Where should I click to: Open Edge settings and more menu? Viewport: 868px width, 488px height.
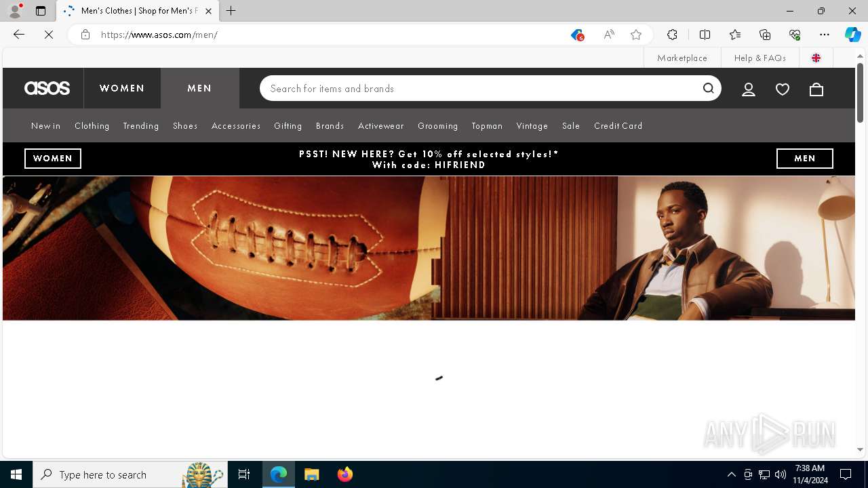tap(825, 35)
